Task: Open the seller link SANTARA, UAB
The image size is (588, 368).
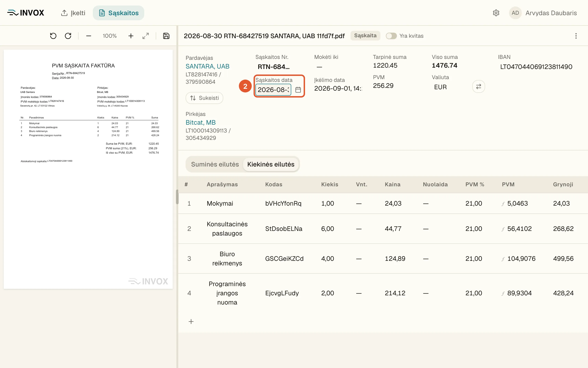Action: point(207,66)
